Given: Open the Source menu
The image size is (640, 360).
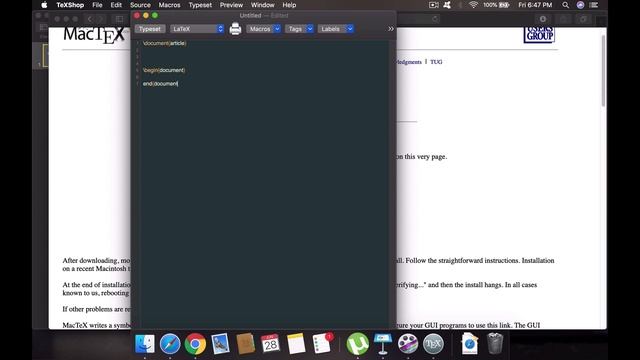Looking at the screenshot, I should click(140, 5).
